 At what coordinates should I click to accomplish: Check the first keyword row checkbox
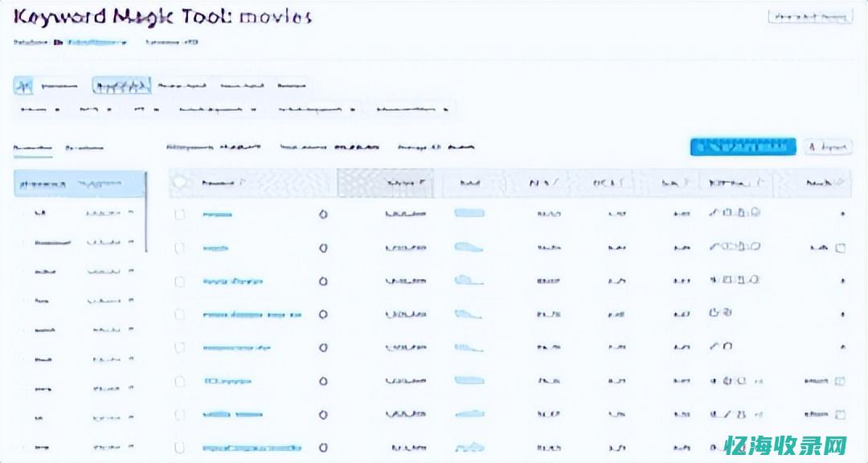[x=180, y=215]
